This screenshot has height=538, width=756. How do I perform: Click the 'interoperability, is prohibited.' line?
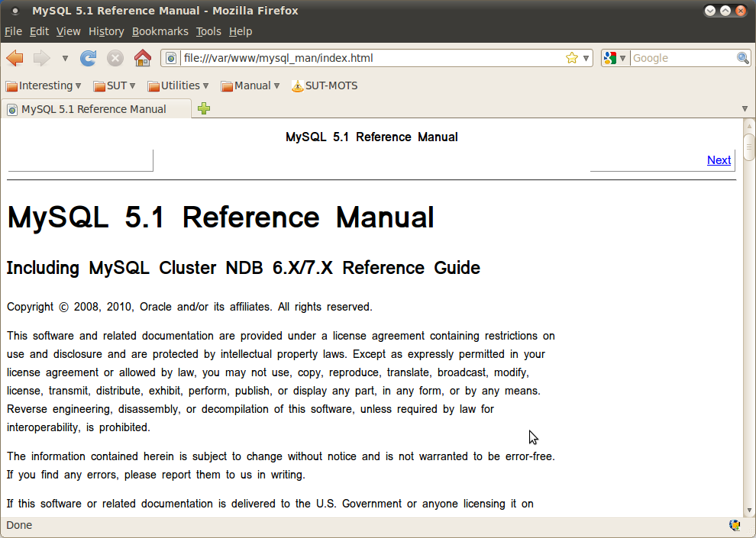79,427
